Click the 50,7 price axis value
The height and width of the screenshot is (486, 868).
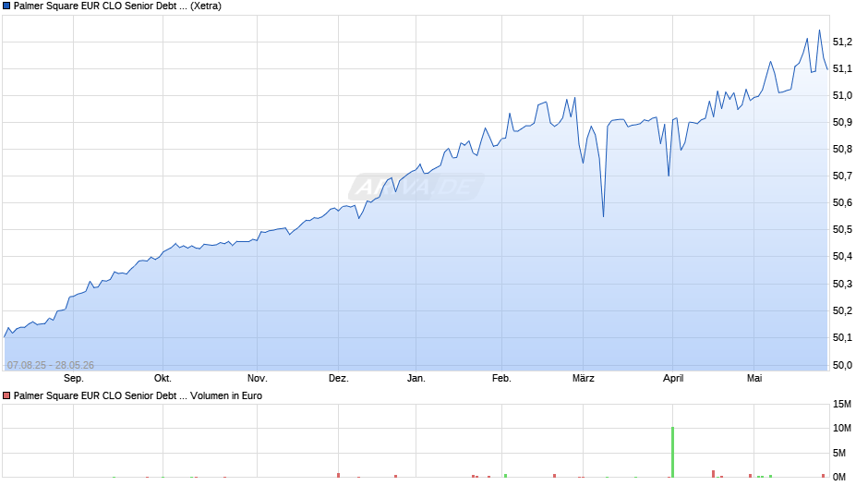coord(842,176)
